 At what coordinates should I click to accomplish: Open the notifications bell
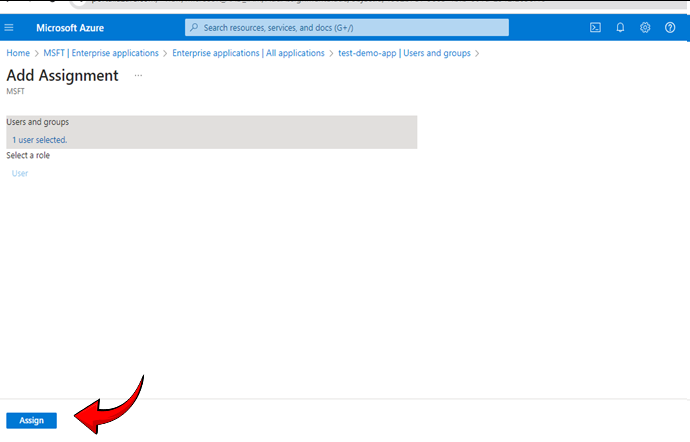[x=620, y=28]
